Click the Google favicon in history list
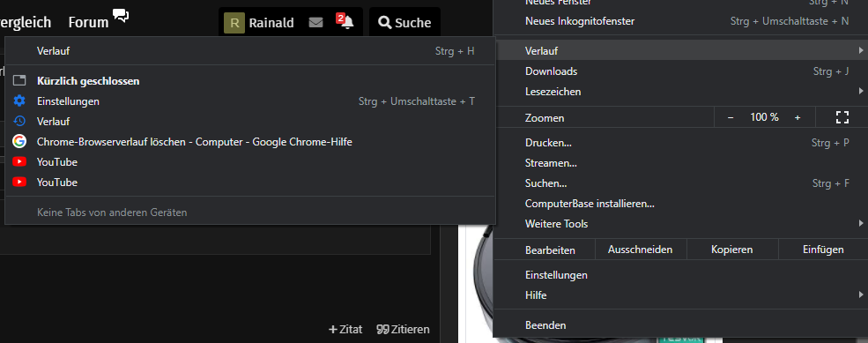Image resolution: width=868 pixels, height=343 pixels. point(19,141)
